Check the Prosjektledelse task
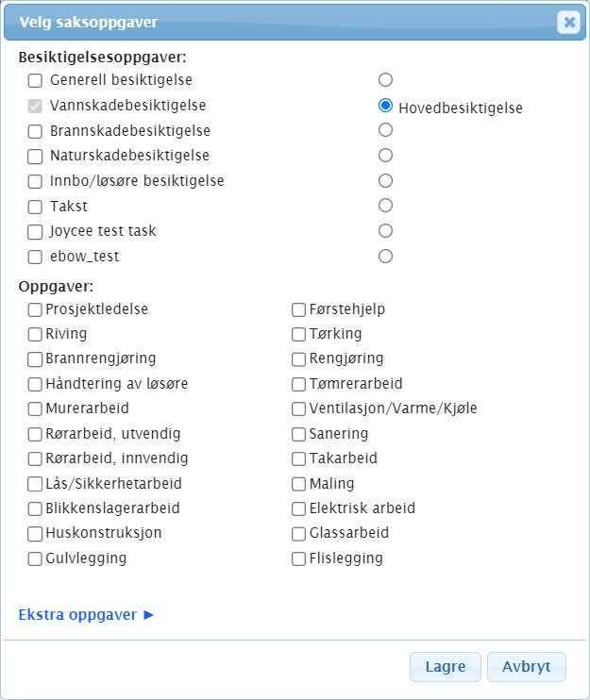This screenshot has width=590, height=700. (x=35, y=309)
